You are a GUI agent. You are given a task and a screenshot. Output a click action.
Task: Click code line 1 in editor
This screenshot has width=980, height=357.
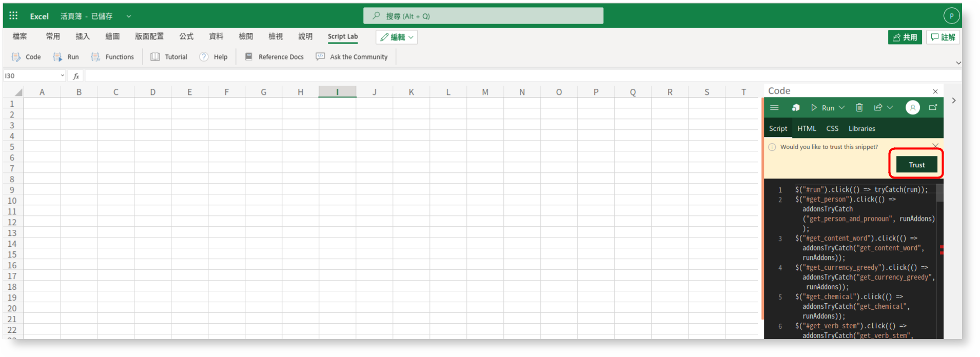[x=861, y=190]
